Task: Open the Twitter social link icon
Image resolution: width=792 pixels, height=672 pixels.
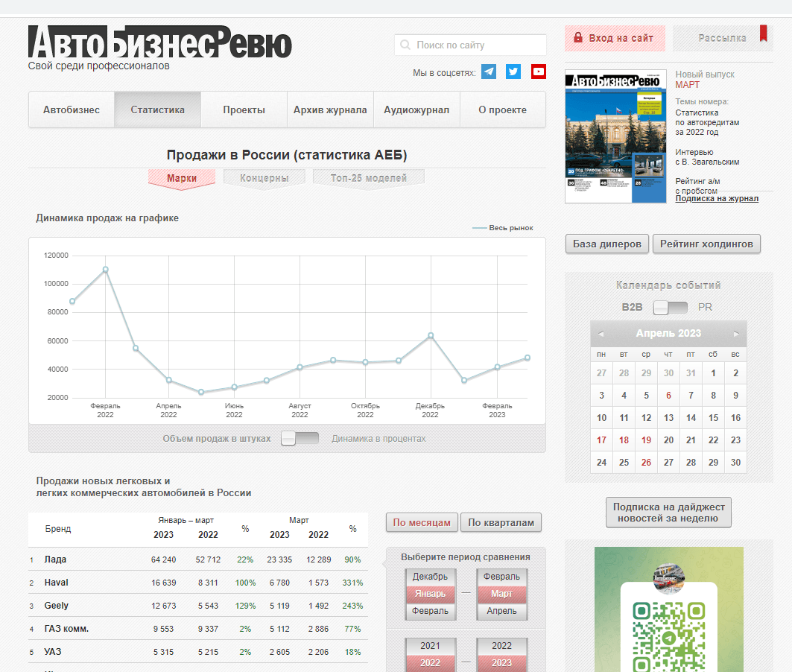Action: (x=513, y=72)
